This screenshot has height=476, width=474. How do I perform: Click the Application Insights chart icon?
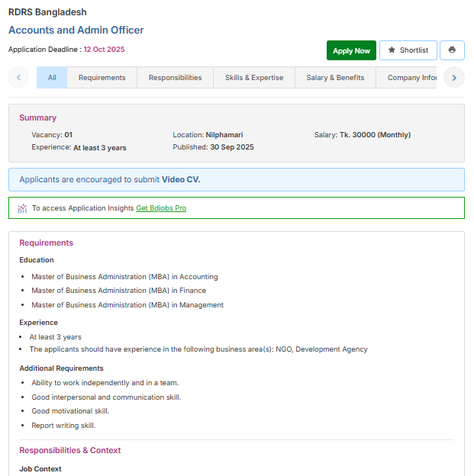[x=22, y=208]
